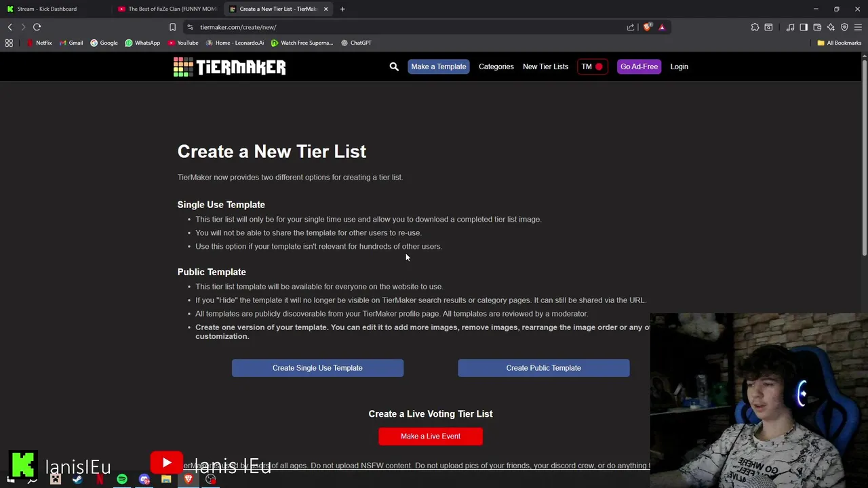The height and width of the screenshot is (488, 868).
Task: Click the page vertical scrollbar thumb
Action: pyautogui.click(x=865, y=159)
